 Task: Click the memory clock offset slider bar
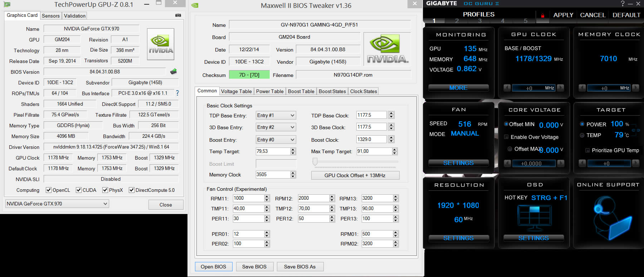tap(609, 88)
